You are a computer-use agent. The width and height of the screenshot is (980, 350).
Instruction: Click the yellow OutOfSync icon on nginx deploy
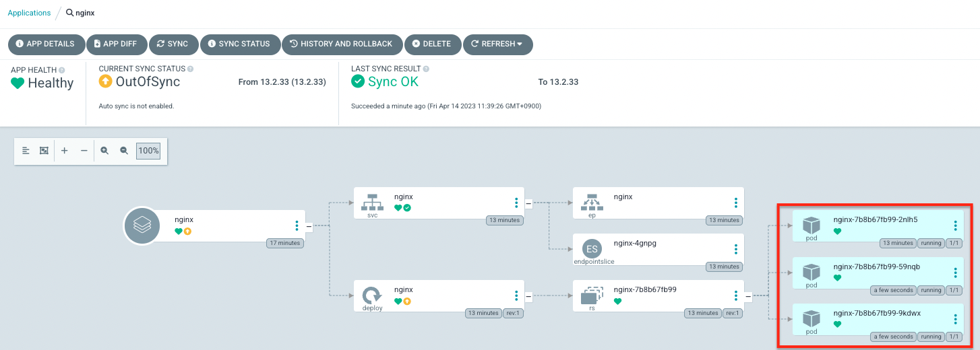[407, 301]
